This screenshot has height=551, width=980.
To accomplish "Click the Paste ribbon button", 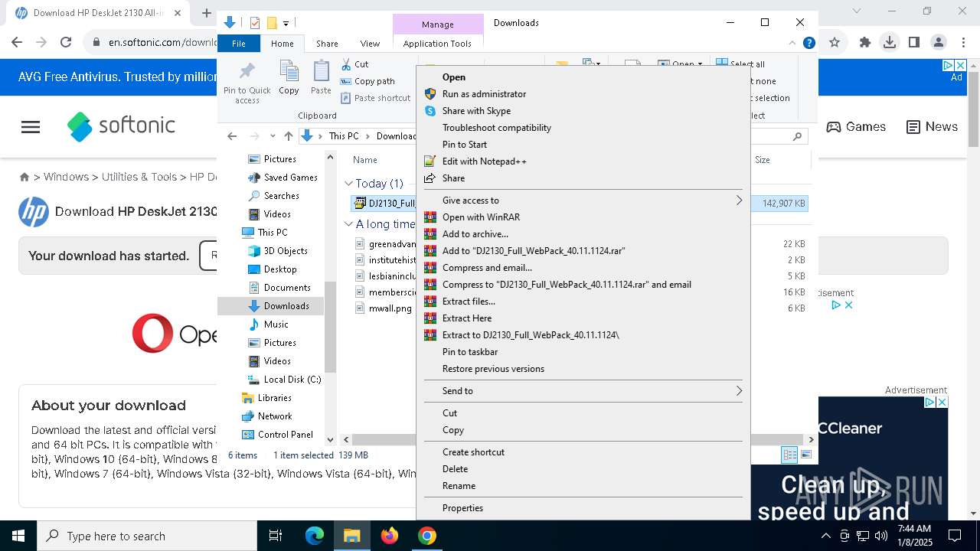I will click(x=321, y=77).
